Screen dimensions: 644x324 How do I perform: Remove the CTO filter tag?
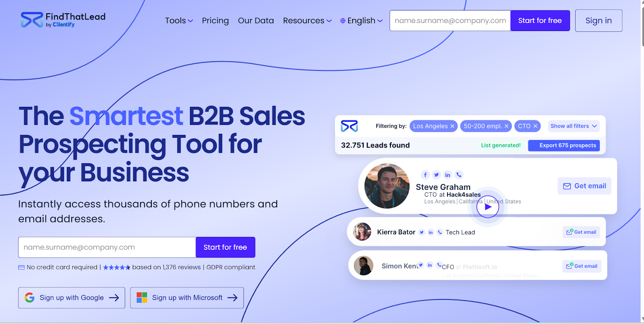535,126
